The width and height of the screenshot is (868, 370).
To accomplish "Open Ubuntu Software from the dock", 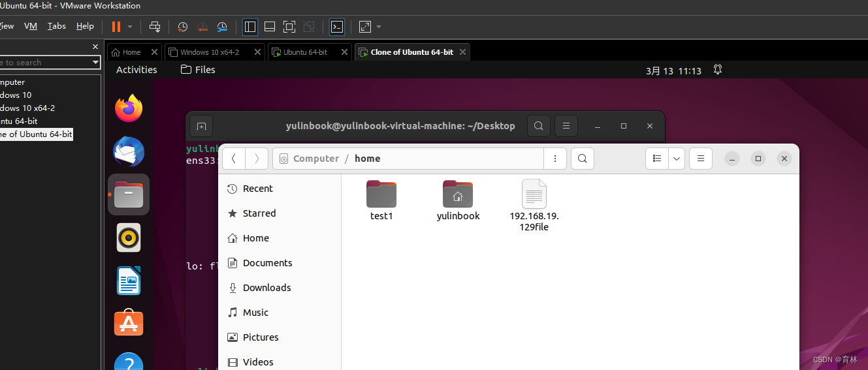I will pos(129,323).
